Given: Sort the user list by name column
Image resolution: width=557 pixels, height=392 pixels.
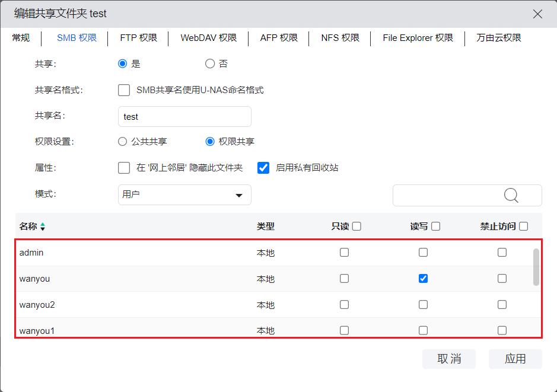Looking at the screenshot, I should [43, 227].
